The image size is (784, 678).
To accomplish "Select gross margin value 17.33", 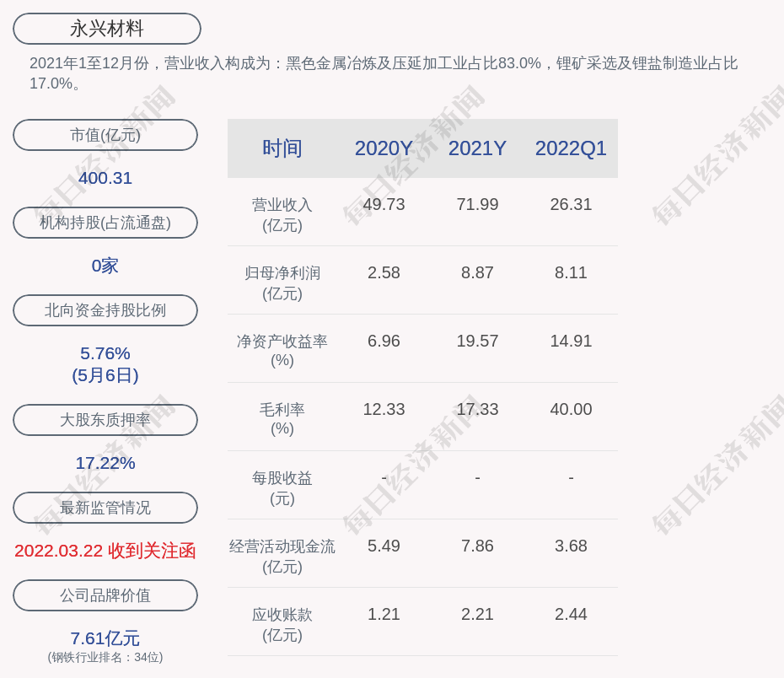I will (477, 410).
